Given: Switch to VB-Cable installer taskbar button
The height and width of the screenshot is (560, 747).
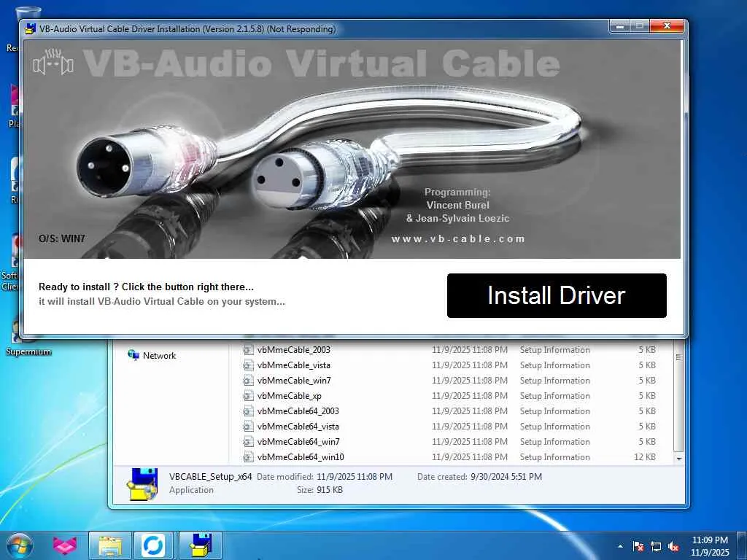Looking at the screenshot, I should pyautogui.click(x=200, y=545).
